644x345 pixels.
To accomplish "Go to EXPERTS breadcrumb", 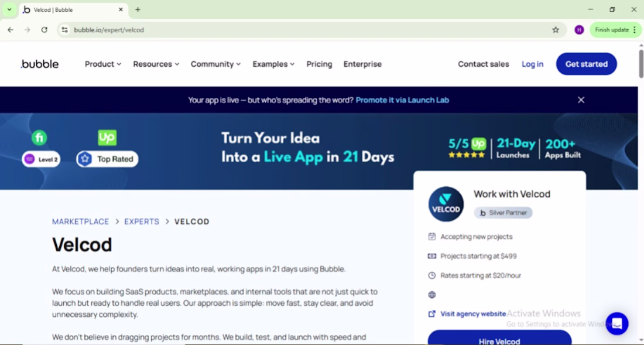I will click(142, 222).
